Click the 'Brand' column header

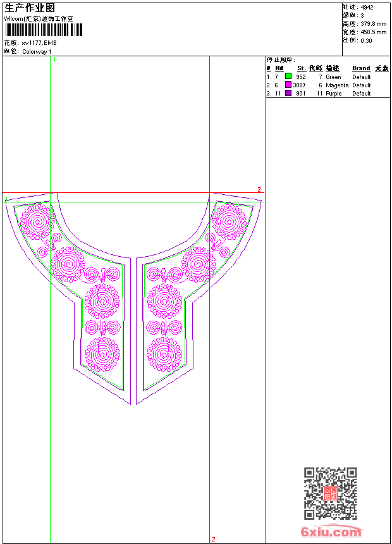pos(361,68)
